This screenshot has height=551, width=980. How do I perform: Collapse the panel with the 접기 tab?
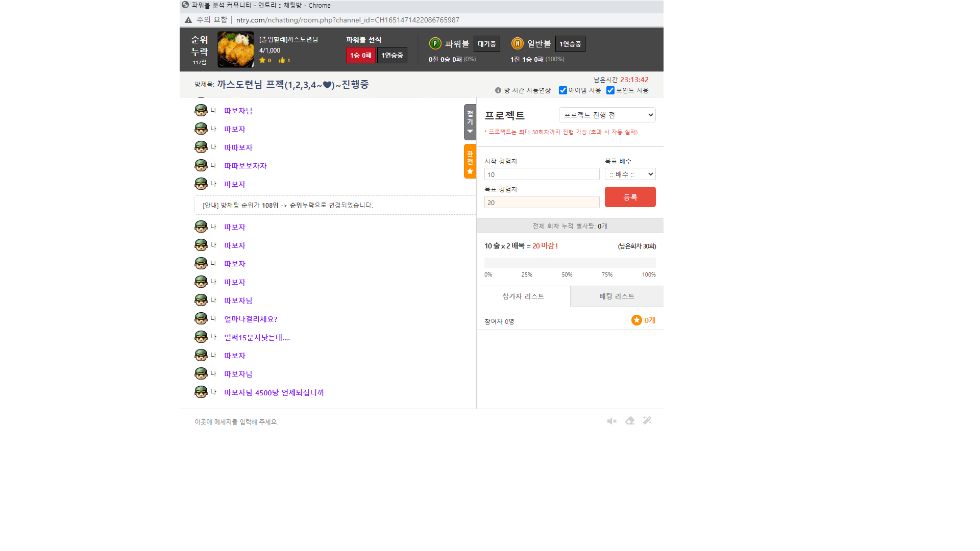(470, 122)
